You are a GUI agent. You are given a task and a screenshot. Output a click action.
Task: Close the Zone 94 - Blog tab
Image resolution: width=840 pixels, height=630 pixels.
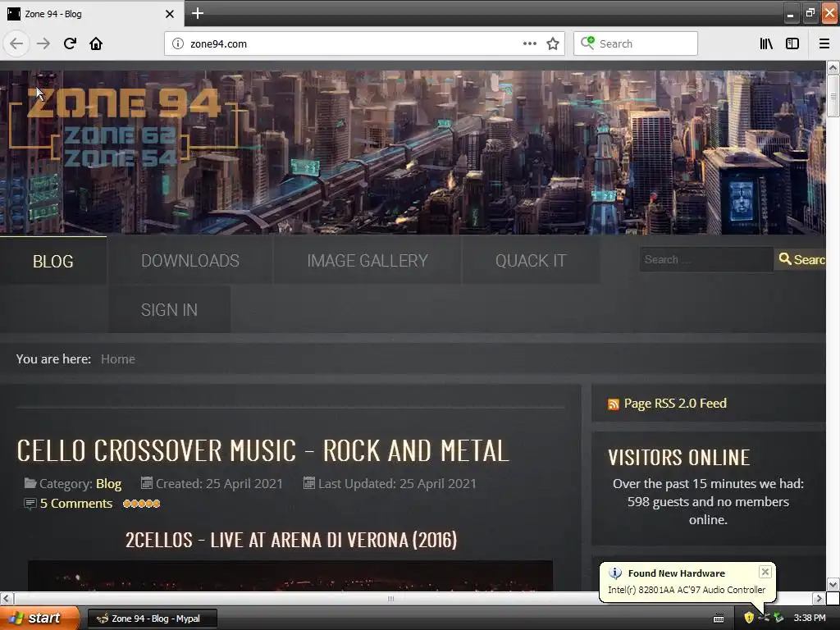[169, 14]
